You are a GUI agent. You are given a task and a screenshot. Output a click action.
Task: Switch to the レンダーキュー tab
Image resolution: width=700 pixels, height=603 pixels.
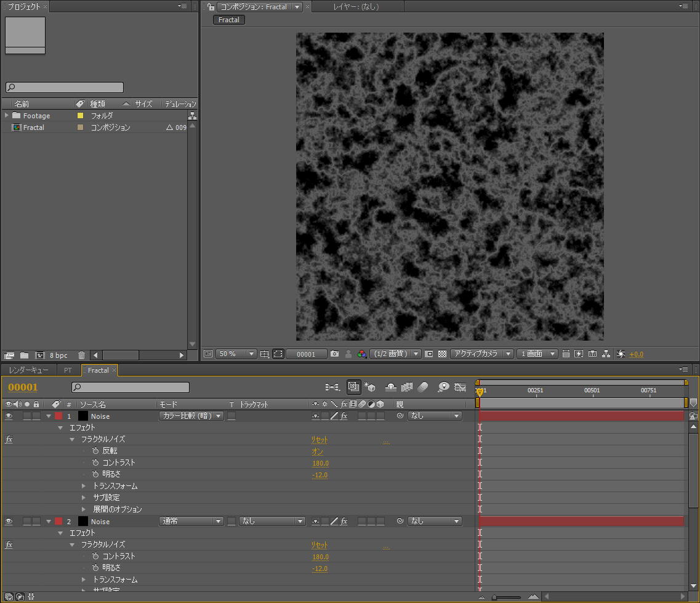[29, 370]
